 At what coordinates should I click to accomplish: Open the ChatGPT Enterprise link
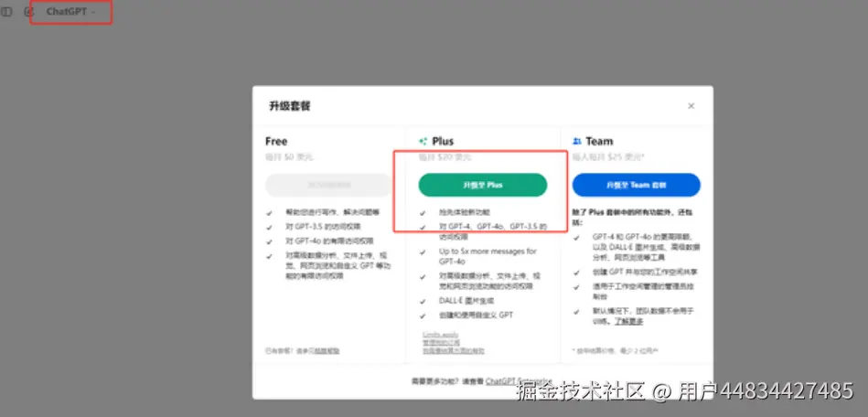(518, 381)
